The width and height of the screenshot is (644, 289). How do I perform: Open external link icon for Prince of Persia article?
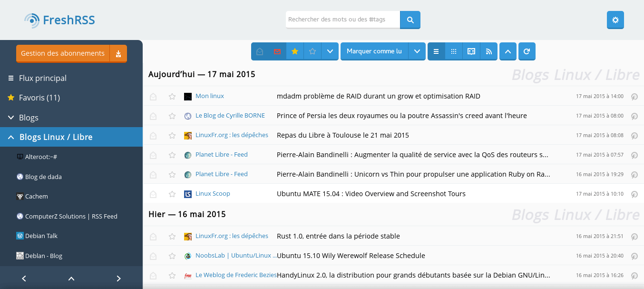[634, 116]
